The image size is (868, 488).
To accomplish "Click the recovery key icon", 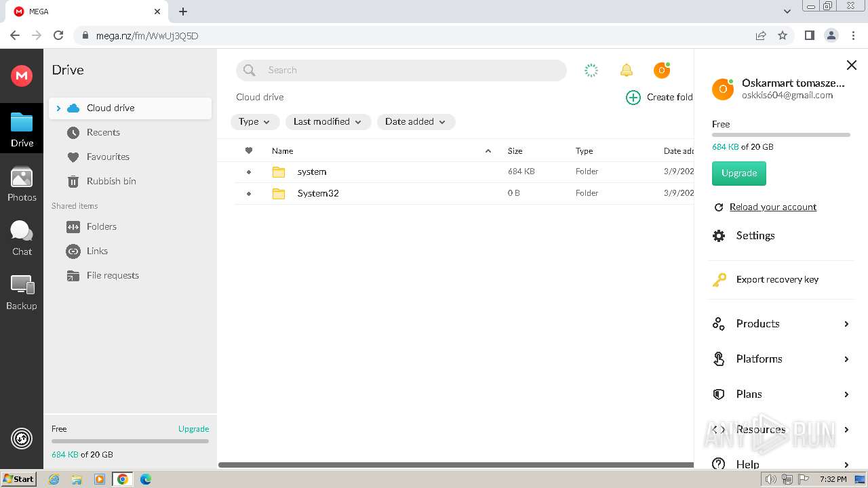I will (x=719, y=279).
